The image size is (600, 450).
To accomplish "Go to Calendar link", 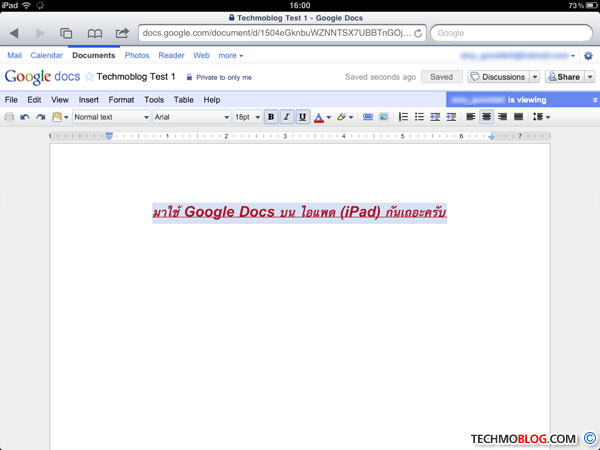I will 47,55.
